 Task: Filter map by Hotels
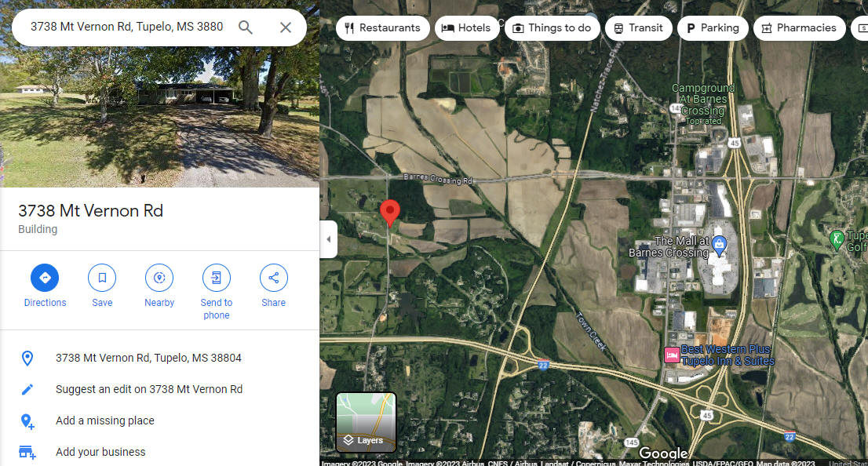[467, 27]
